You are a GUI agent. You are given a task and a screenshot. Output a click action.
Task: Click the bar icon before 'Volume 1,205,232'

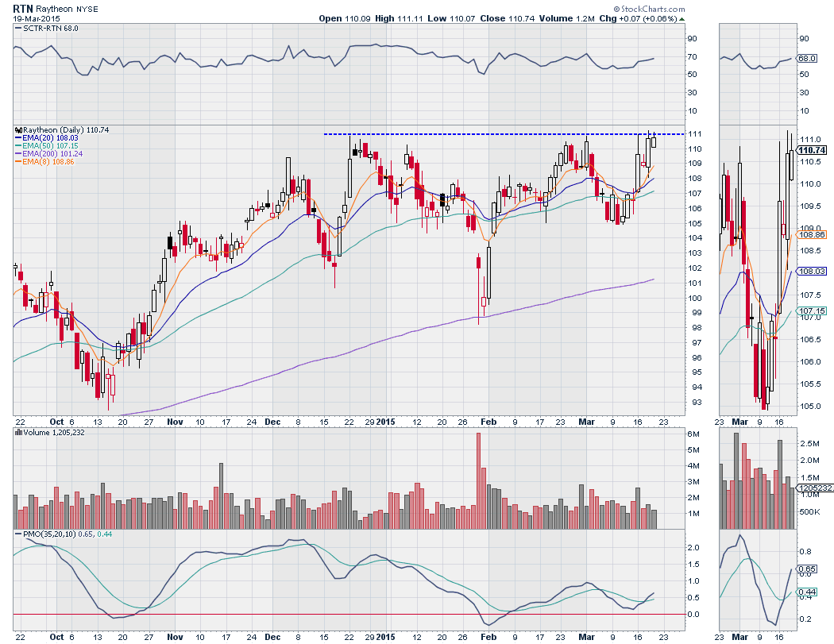[18, 432]
